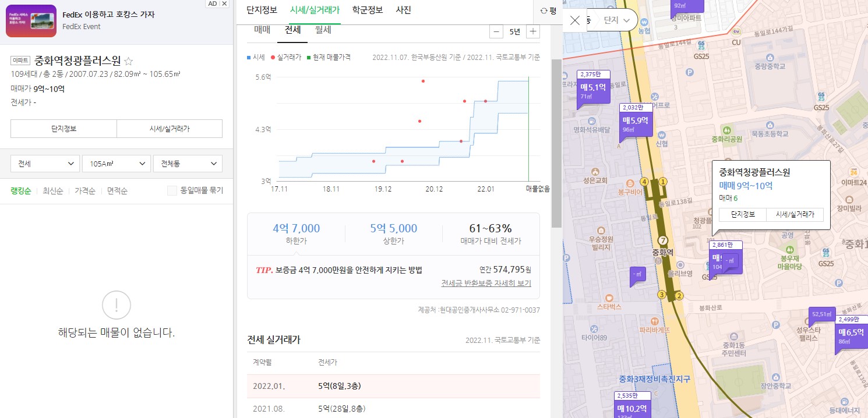
Task: Open the 단지 dropdown on map
Action: (616, 21)
